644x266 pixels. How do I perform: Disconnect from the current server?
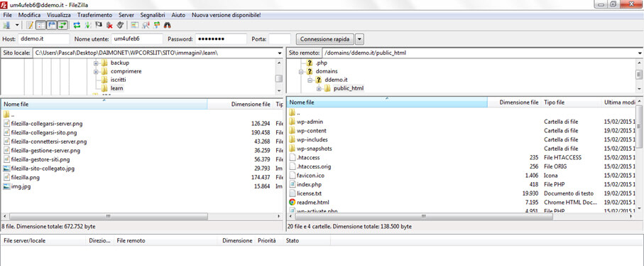tap(109, 25)
